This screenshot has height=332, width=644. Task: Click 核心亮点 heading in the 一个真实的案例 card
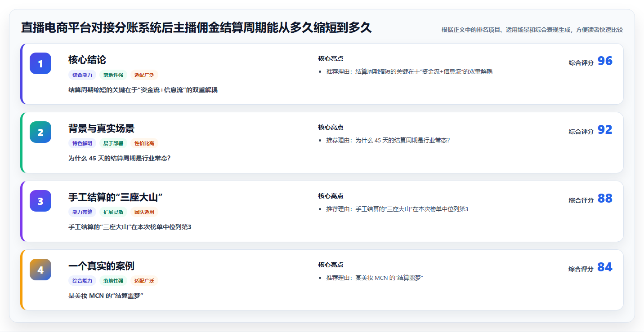(x=331, y=265)
